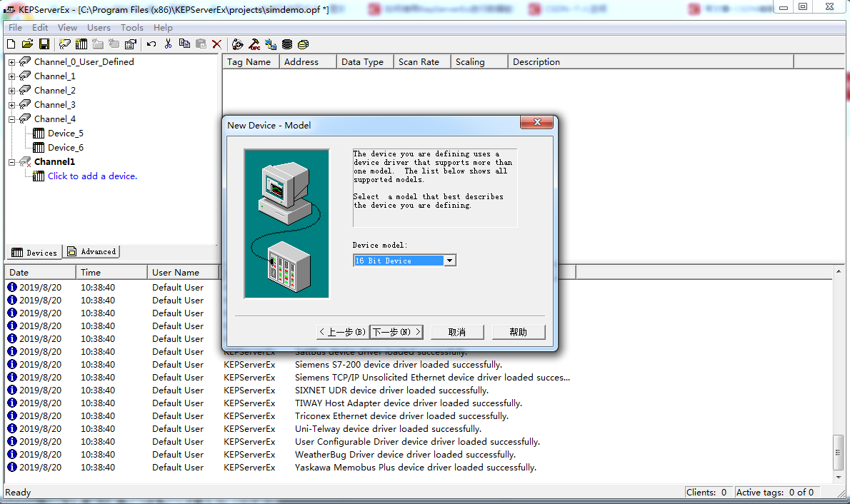Image resolution: width=850 pixels, height=504 pixels.
Task: Click the grayed Paste clipboard icon
Action: click(x=201, y=44)
